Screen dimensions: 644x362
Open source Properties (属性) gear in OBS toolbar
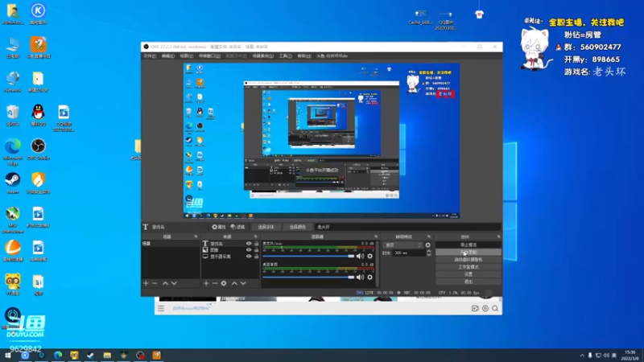pyautogui.click(x=219, y=227)
